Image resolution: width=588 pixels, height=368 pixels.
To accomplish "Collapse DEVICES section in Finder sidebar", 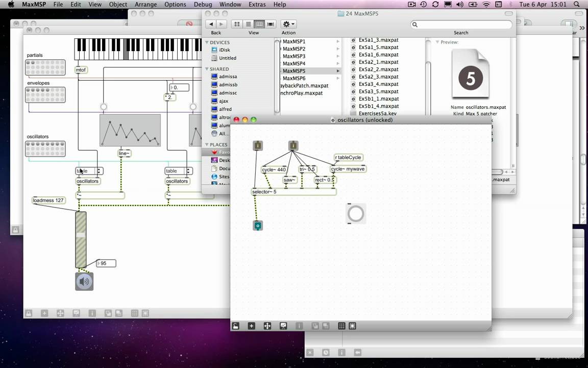I will point(207,42).
